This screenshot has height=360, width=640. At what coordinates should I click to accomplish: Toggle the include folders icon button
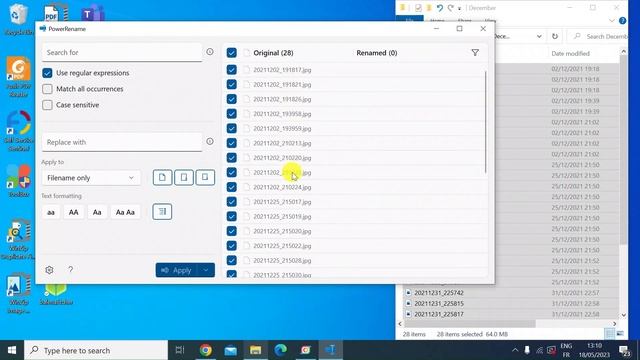[x=184, y=178]
